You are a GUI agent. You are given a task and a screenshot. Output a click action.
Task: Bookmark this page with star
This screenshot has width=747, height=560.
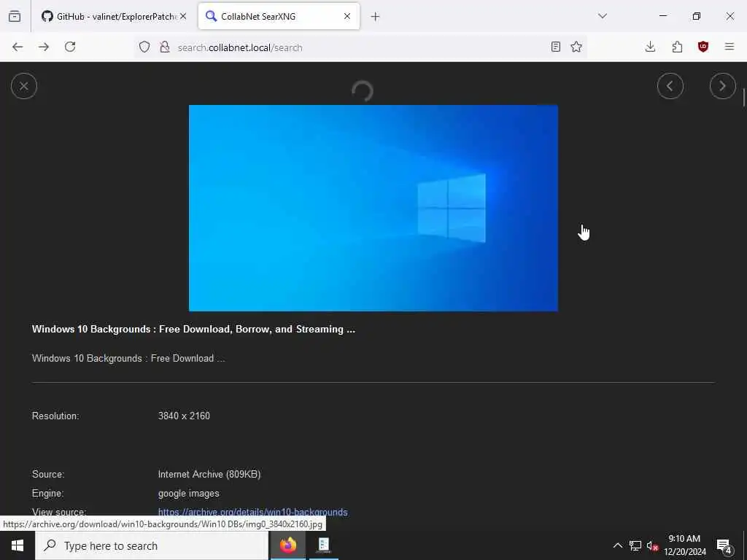point(576,47)
